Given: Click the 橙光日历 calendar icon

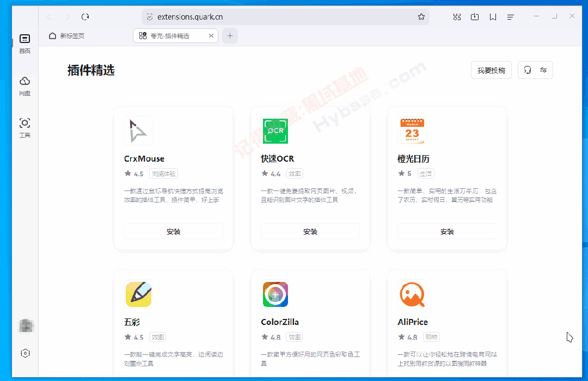Looking at the screenshot, I should [x=412, y=131].
